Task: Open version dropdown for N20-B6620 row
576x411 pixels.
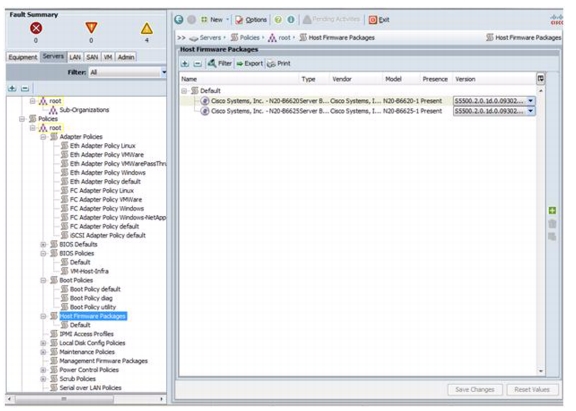Action: point(530,101)
